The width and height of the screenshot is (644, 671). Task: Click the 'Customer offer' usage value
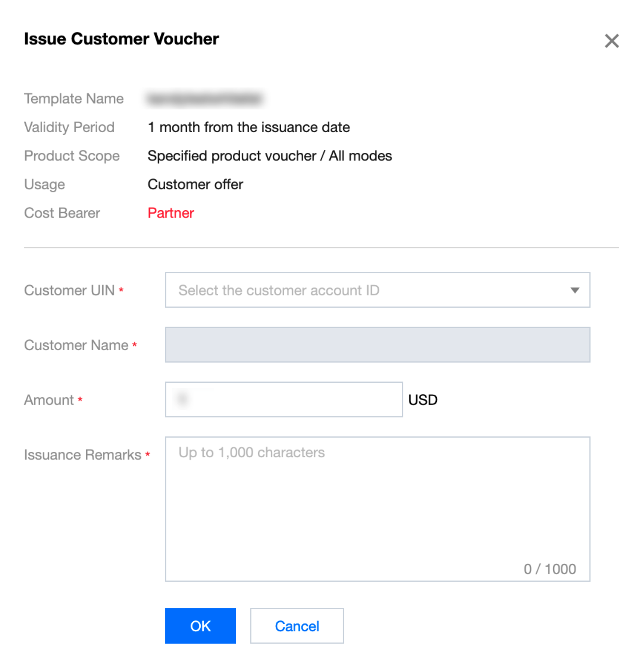[x=196, y=184]
